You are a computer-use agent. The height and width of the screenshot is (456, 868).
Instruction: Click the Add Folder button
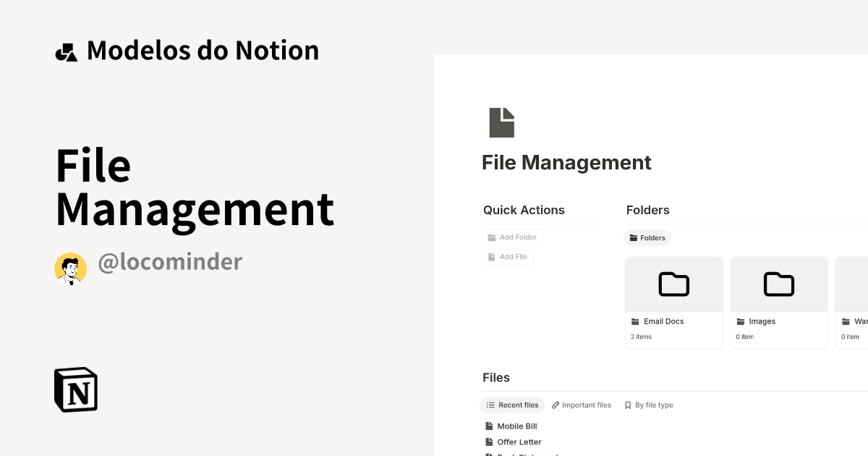[513, 237]
